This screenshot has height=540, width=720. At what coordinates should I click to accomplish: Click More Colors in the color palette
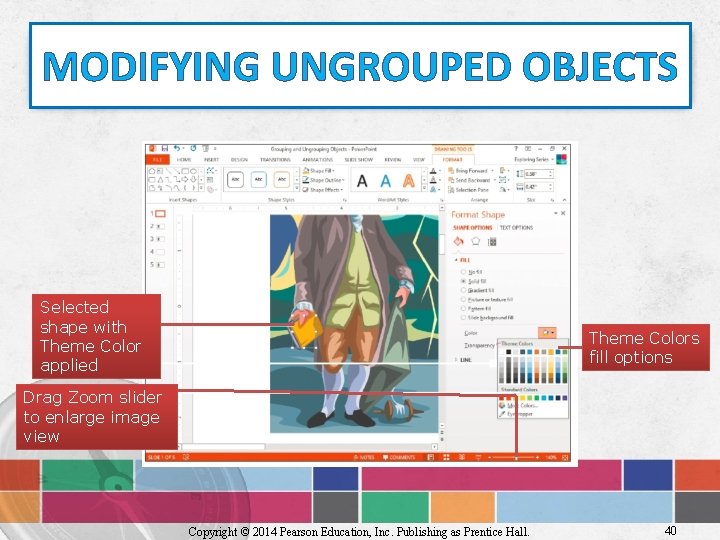[x=519, y=406]
